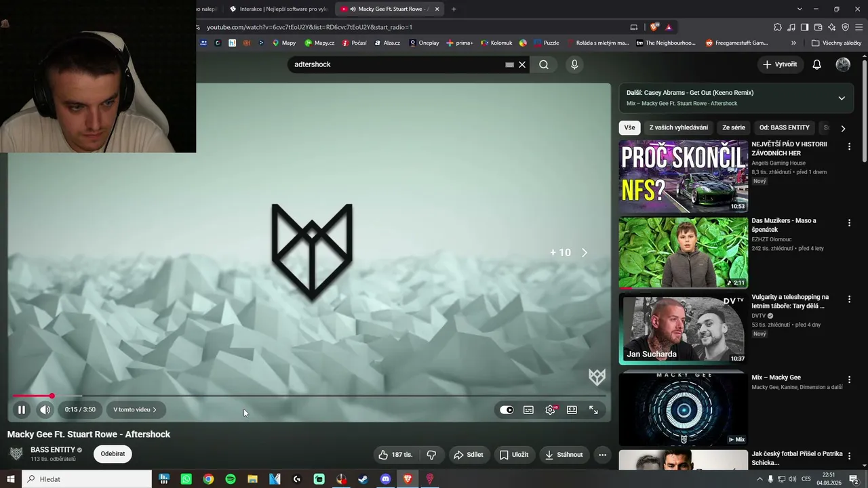This screenshot has height=488, width=868.
Task: Open the YouTube account avatar menu
Action: (843, 64)
